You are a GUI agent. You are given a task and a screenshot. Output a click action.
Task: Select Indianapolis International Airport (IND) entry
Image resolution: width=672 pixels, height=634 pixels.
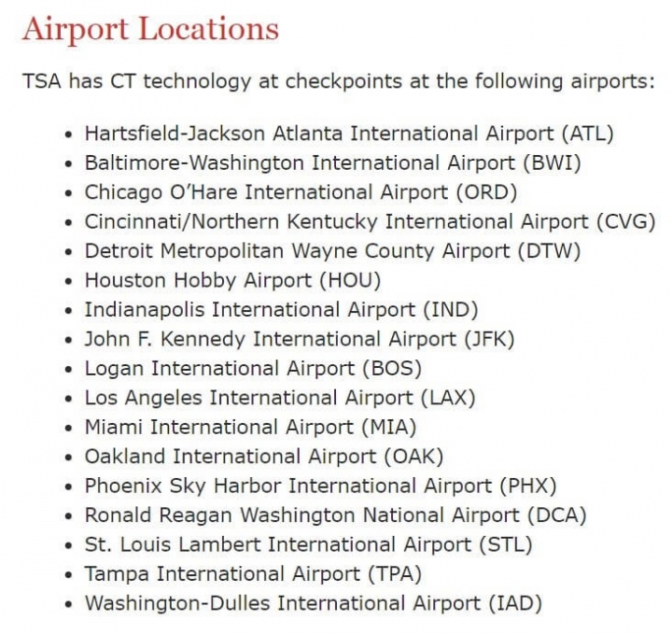point(281,310)
